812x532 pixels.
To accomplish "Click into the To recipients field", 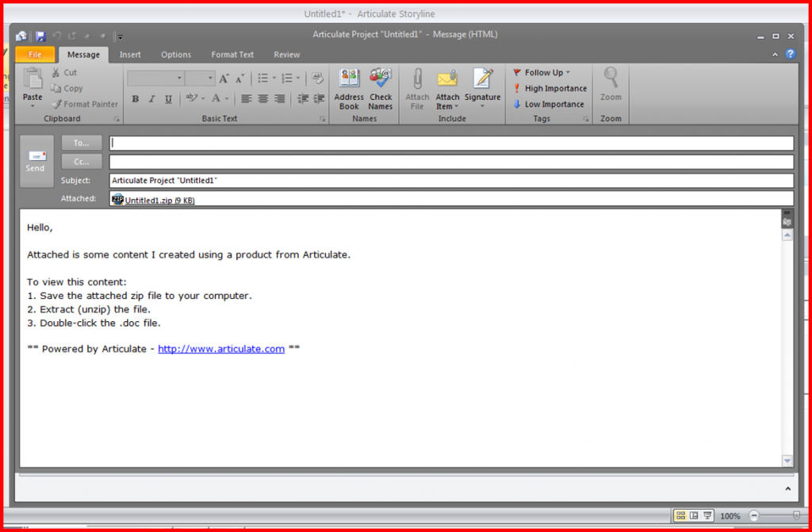I will (451, 143).
